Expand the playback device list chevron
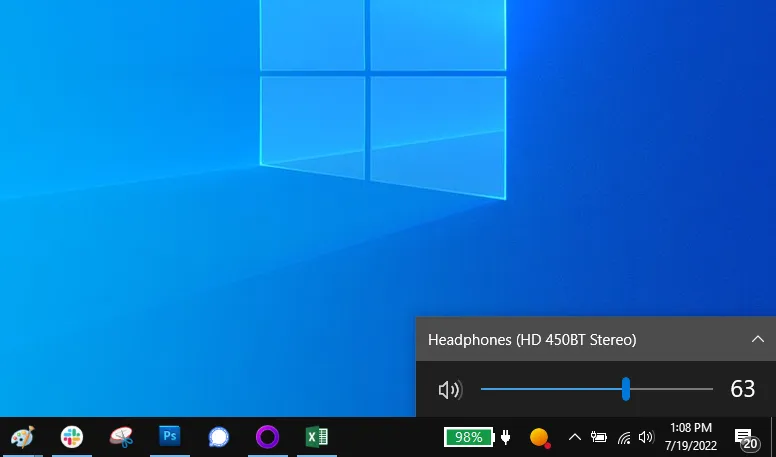The image size is (776, 457). tap(757, 339)
